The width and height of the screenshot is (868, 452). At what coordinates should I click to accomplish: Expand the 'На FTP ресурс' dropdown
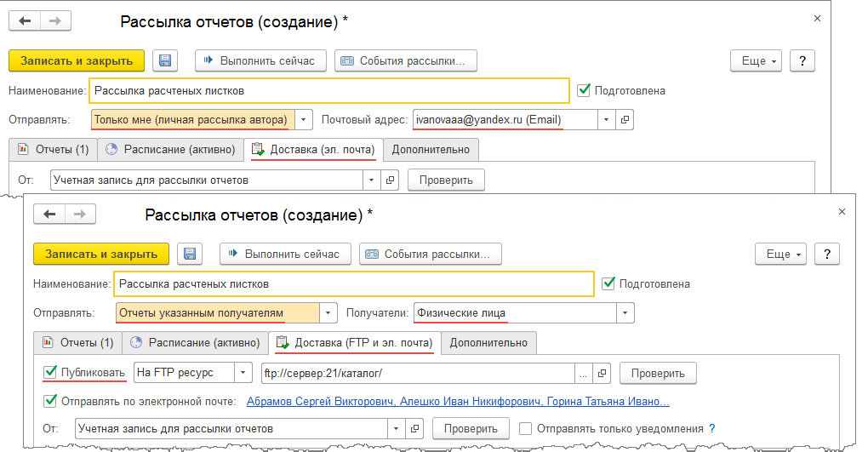(x=244, y=373)
